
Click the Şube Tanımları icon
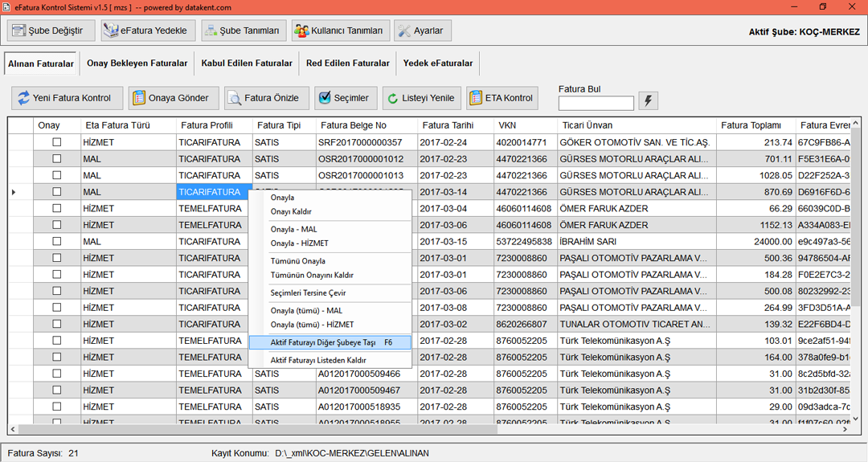tap(211, 31)
